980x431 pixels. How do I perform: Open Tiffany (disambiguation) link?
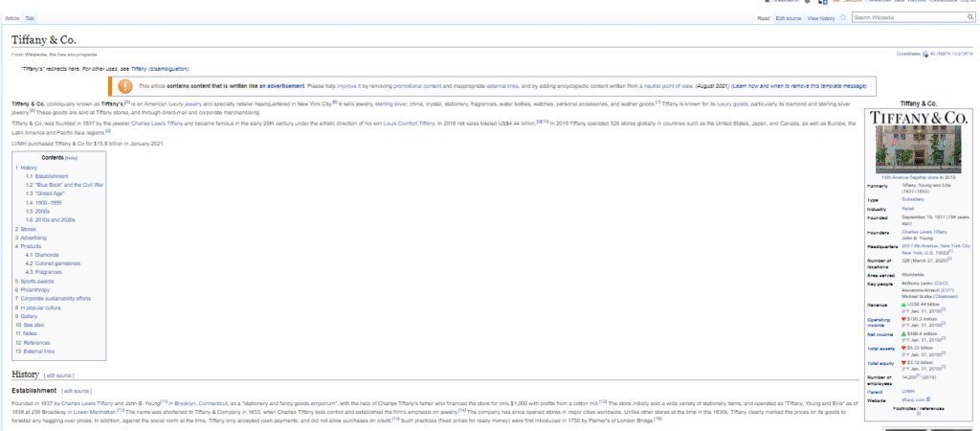tap(160, 69)
